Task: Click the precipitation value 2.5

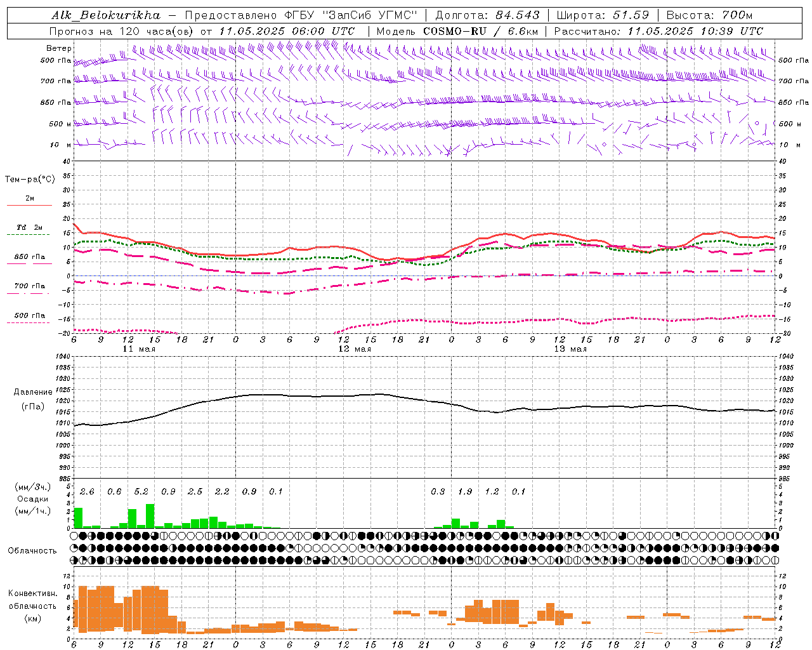Action: click(195, 492)
